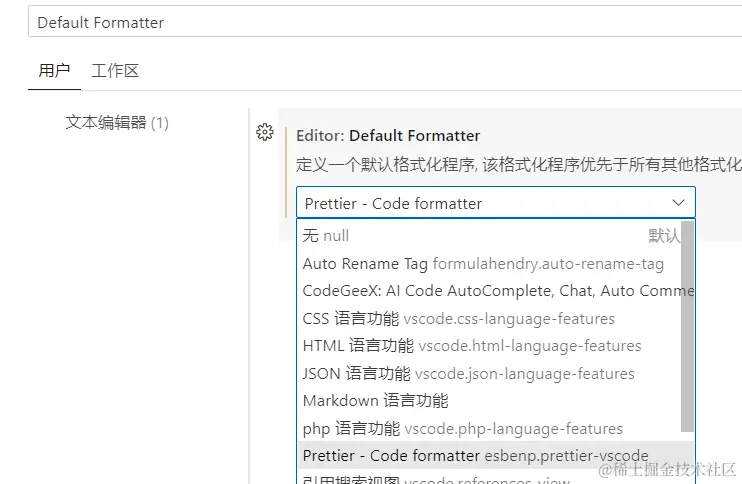Choose CodeGeeX: AI Code AutoComplete option
This screenshot has width=742, height=484.
click(490, 290)
